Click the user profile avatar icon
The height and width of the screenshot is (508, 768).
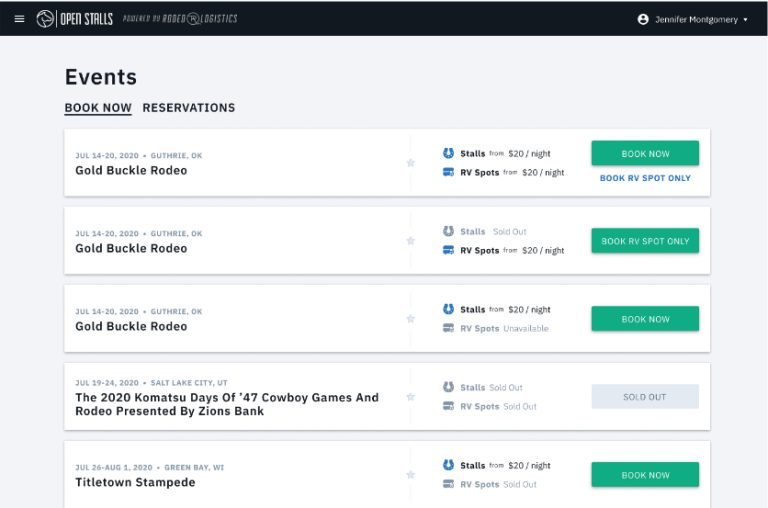643,19
